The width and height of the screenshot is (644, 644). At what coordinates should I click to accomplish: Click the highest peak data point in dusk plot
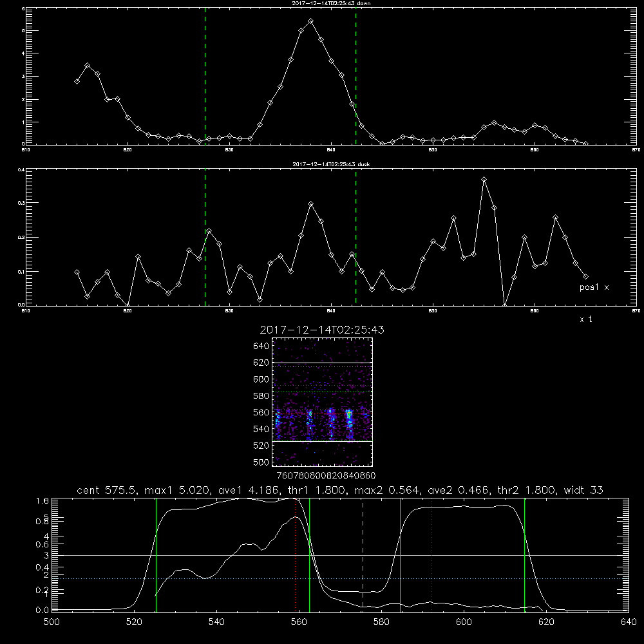pos(484,180)
